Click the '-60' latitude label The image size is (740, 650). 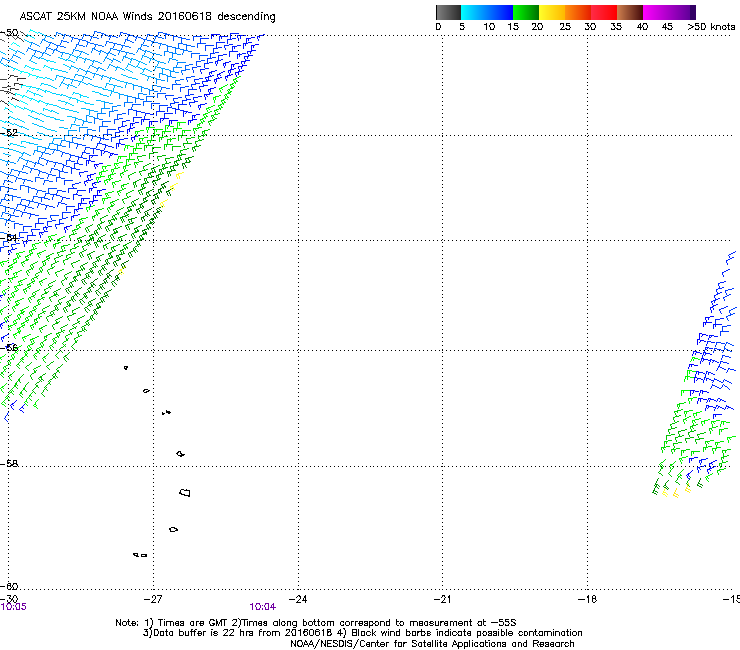coord(9,587)
